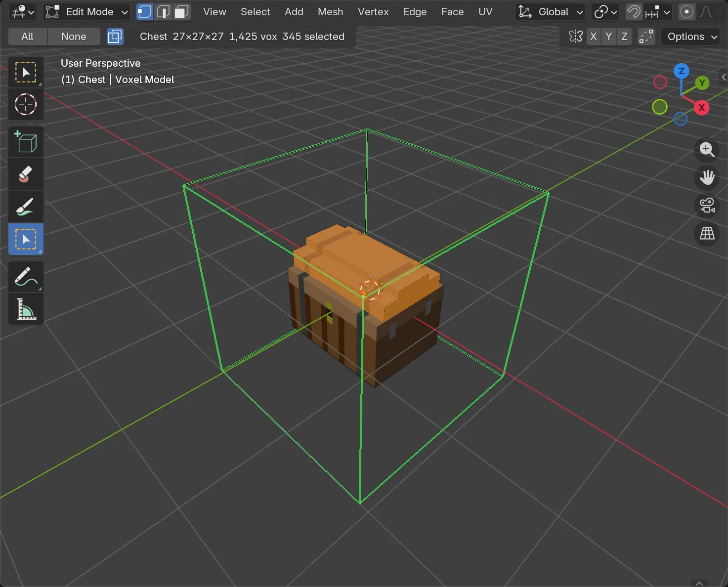The width and height of the screenshot is (728, 587).
Task: Click the Pan hand viewport button
Action: [707, 177]
